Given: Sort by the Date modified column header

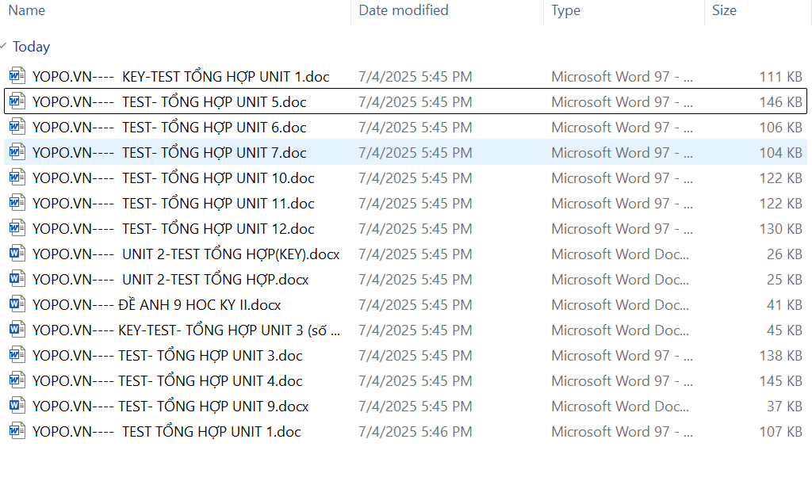Looking at the screenshot, I should (403, 10).
